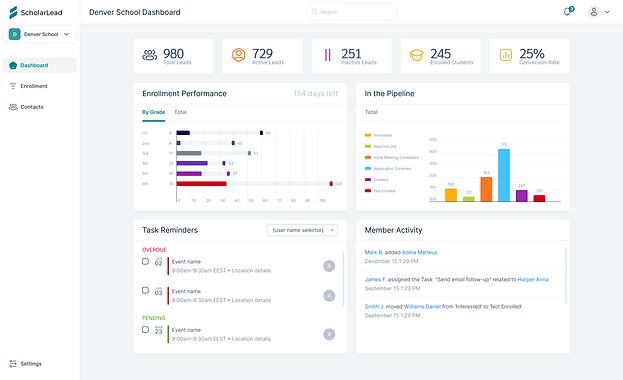Click the '154 days left' text
Image resolution: width=623 pixels, height=380 pixels.
[316, 93]
